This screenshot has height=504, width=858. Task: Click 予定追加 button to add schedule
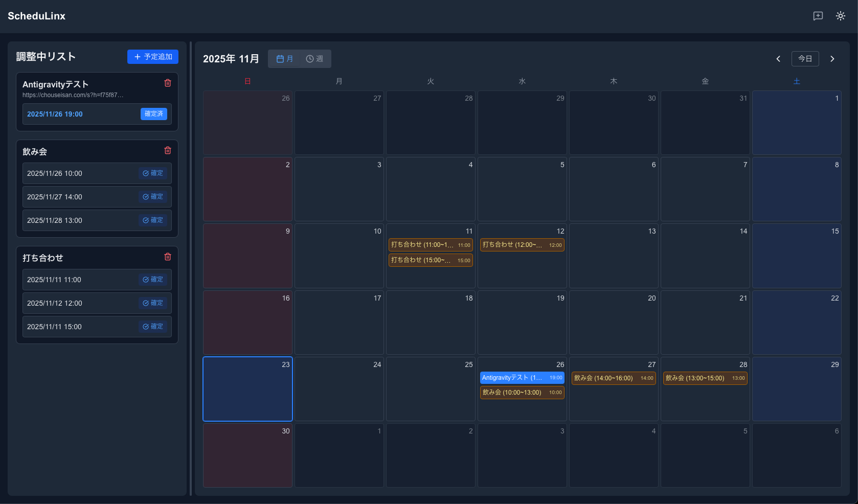tap(153, 57)
